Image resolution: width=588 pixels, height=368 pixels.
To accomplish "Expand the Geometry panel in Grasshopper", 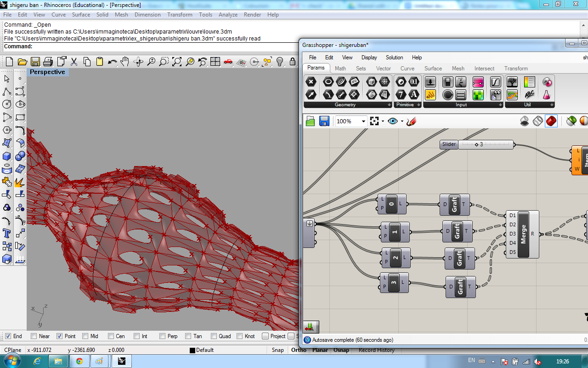I will tap(389, 105).
